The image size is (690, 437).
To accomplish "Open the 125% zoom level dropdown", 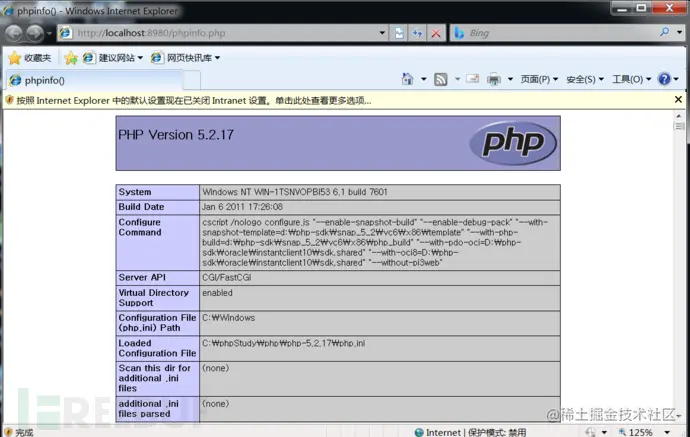I will pos(667,432).
